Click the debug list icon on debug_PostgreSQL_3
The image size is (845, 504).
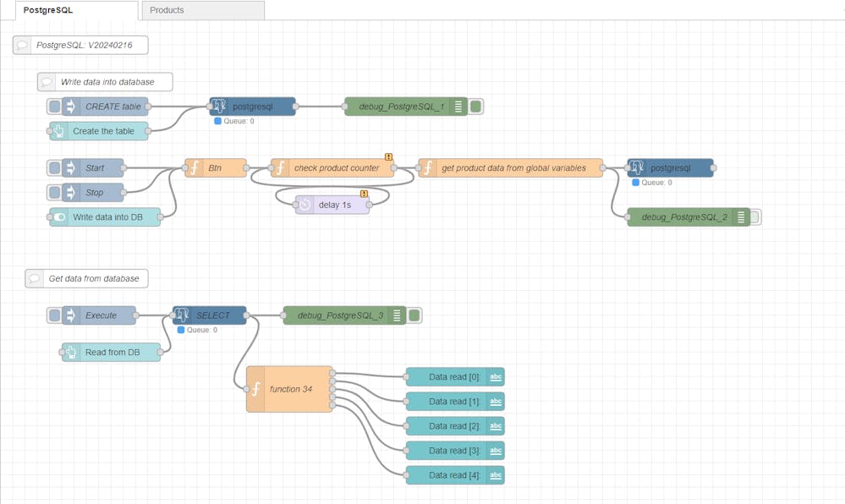pyautogui.click(x=398, y=315)
